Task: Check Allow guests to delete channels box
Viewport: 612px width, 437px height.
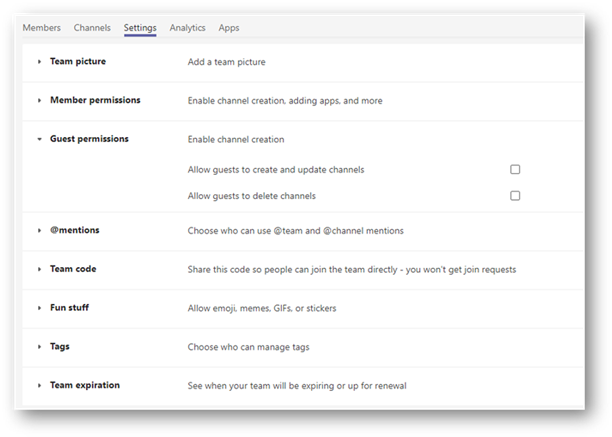Action: (515, 195)
